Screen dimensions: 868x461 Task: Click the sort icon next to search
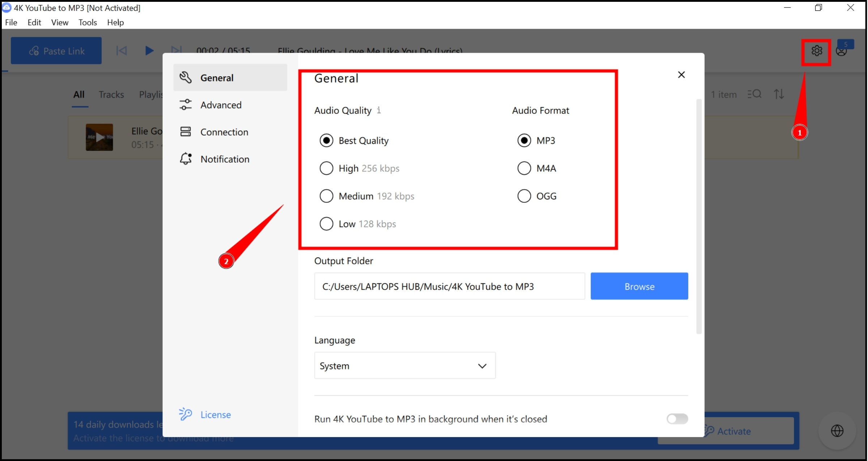coord(779,94)
